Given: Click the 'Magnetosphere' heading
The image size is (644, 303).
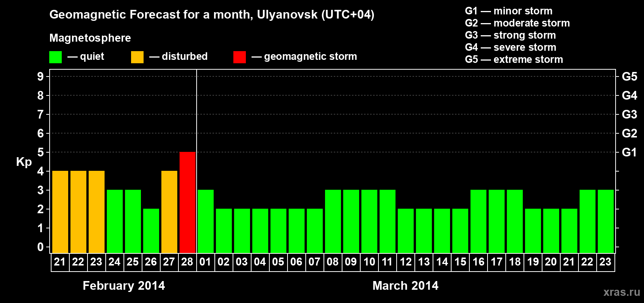Looking at the screenshot, I should [x=90, y=38].
